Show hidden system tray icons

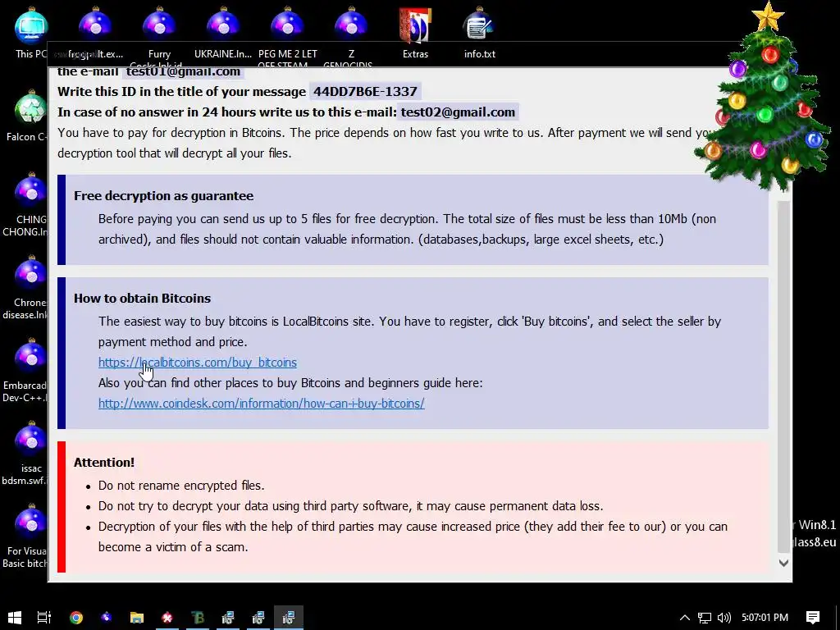click(x=685, y=618)
